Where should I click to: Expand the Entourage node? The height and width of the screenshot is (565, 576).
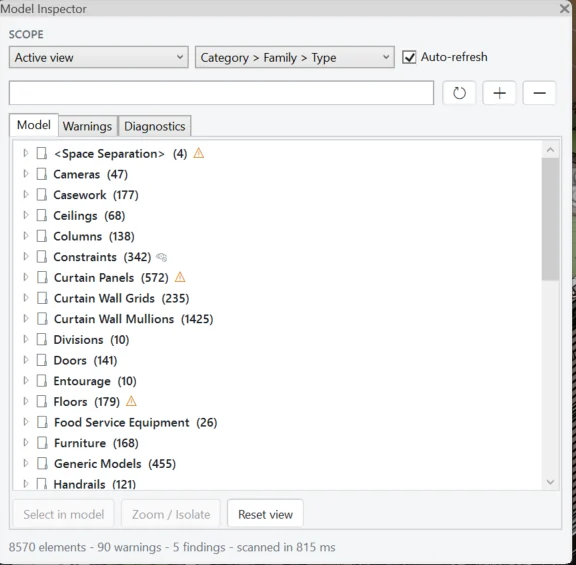[25, 381]
